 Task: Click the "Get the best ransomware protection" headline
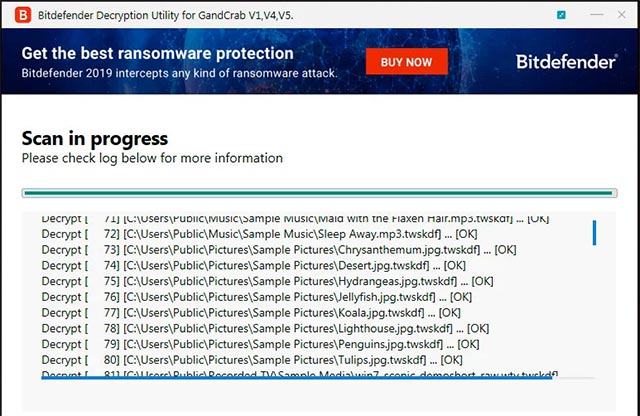[157, 53]
